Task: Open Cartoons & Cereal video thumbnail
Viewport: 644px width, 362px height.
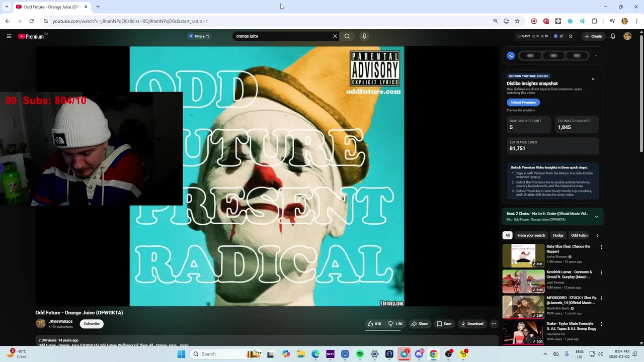Action: coord(523,282)
